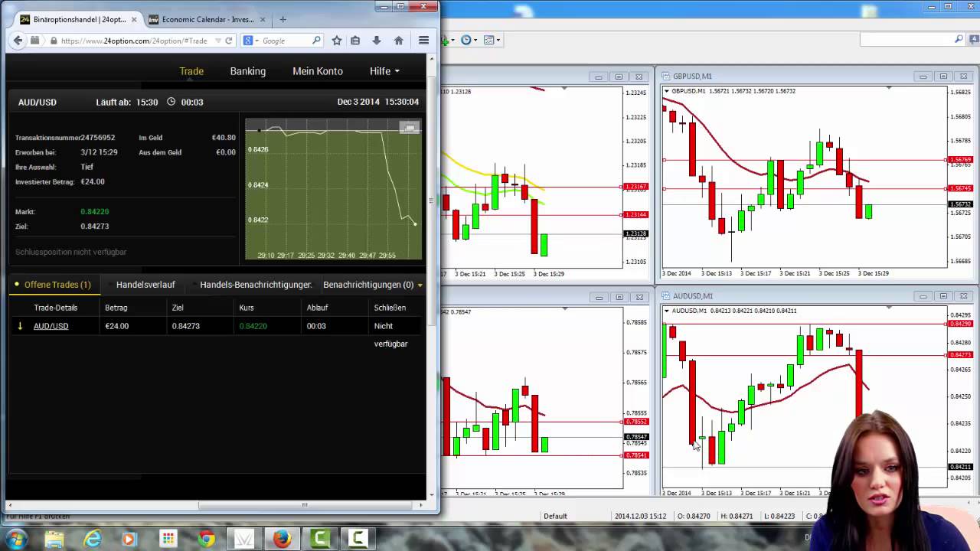Click the Kurs column header
Screen dimensions: 980x551
coord(247,308)
